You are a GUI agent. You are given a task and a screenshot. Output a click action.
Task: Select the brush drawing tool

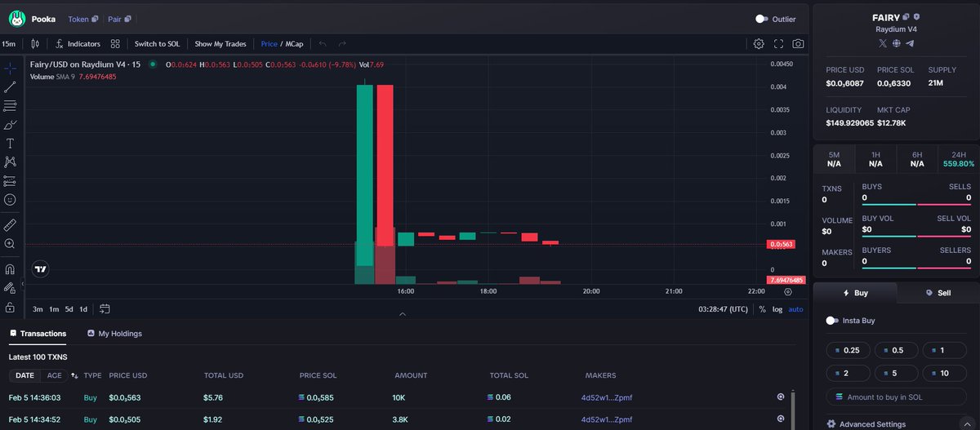point(10,124)
